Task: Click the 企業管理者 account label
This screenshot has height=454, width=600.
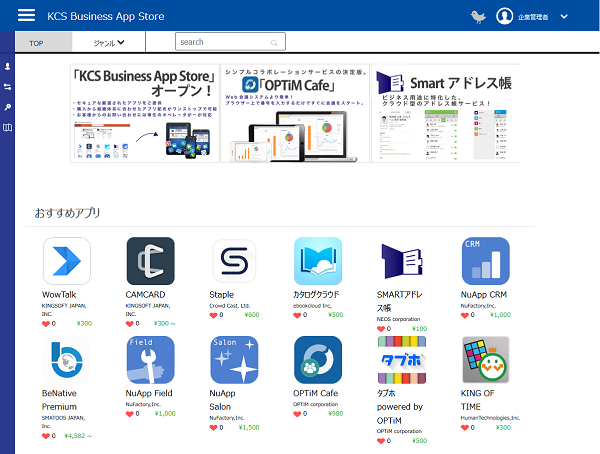Action: (x=533, y=17)
